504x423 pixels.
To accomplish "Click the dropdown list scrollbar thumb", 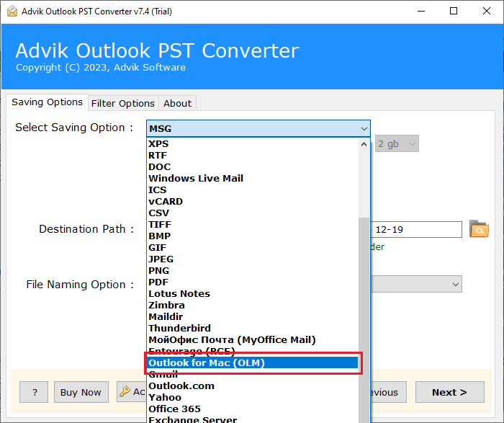I will click(364, 320).
